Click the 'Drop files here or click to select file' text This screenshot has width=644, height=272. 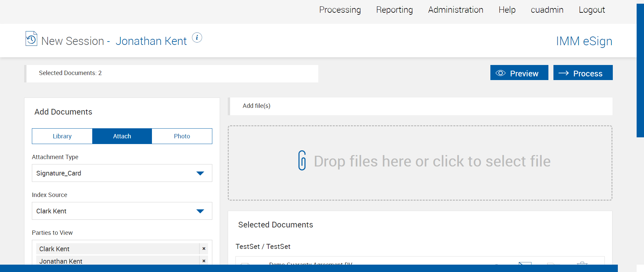432,161
